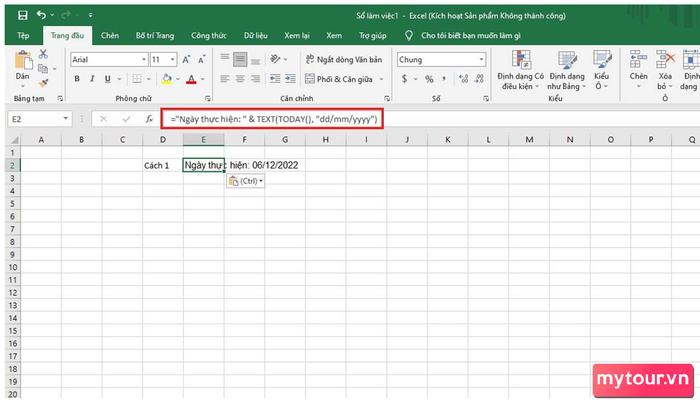Open the Số dialog launcher
The image size is (700, 405).
point(486,98)
